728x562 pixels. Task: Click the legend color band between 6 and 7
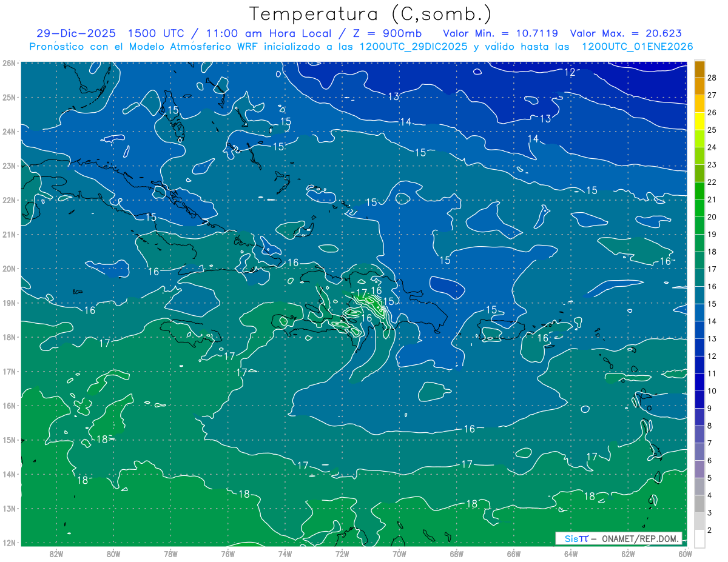point(700,452)
